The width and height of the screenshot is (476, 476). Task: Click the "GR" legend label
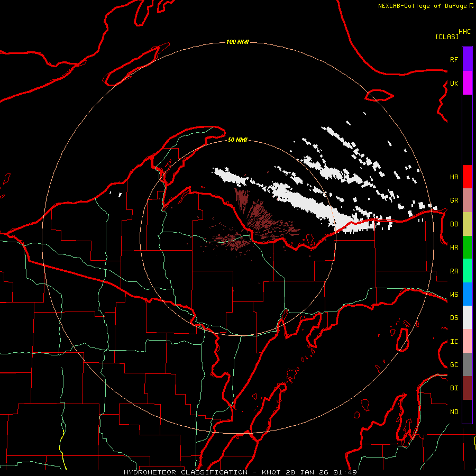pos(454,200)
